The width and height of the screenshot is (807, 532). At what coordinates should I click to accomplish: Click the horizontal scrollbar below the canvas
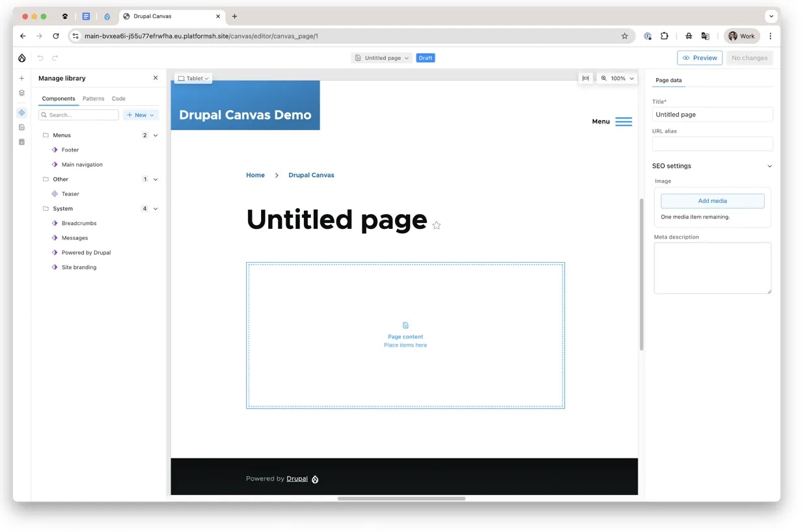coord(402,499)
